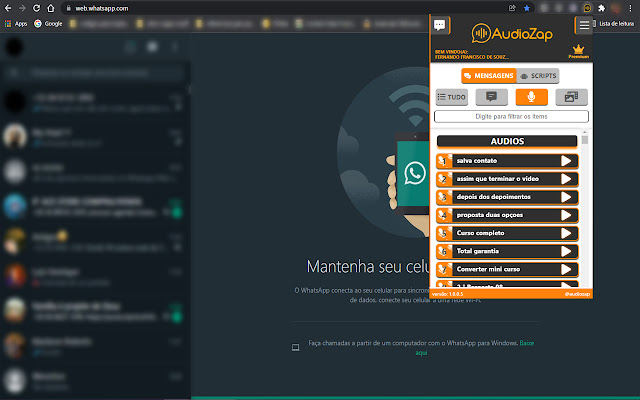Play 'depois dos depoimentos' audio
The width and height of the screenshot is (640, 400).
566,197
